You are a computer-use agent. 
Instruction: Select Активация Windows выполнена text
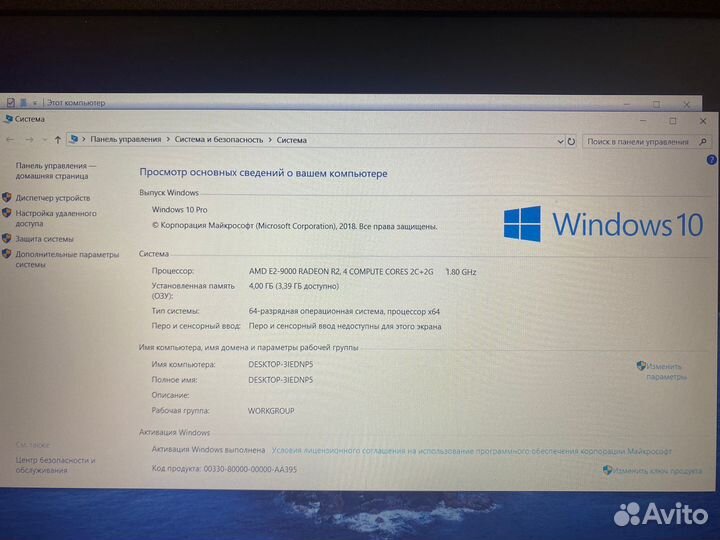208,450
